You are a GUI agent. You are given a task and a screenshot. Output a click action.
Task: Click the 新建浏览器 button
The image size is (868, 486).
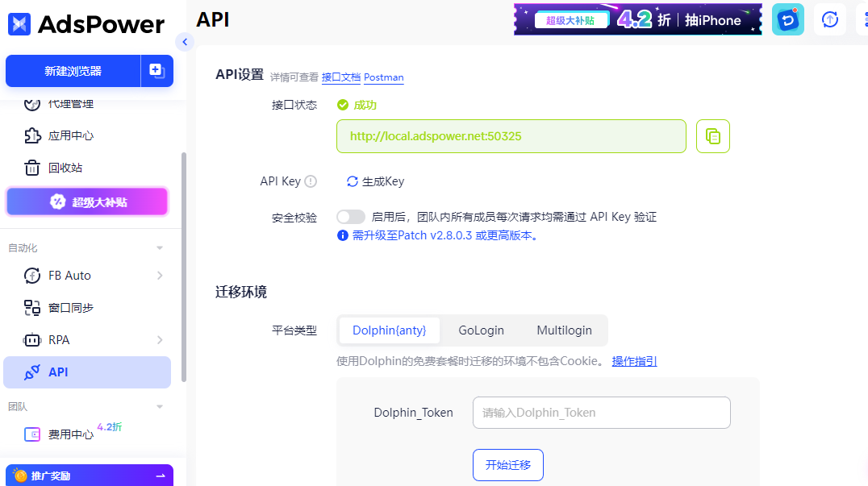[73, 71]
